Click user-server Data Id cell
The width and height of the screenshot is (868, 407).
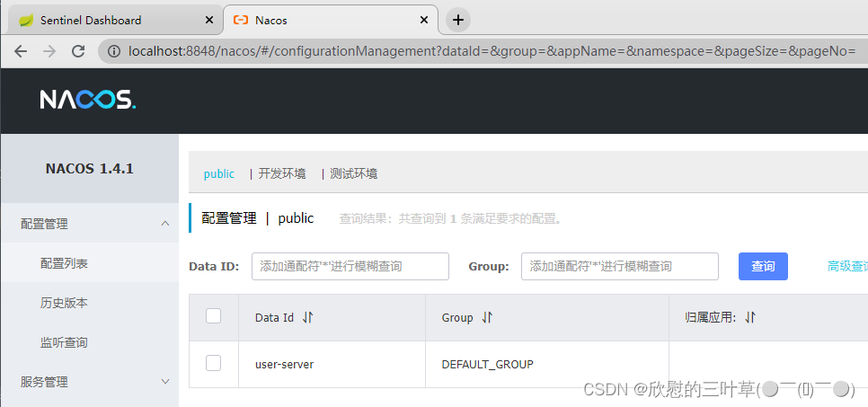(285, 365)
